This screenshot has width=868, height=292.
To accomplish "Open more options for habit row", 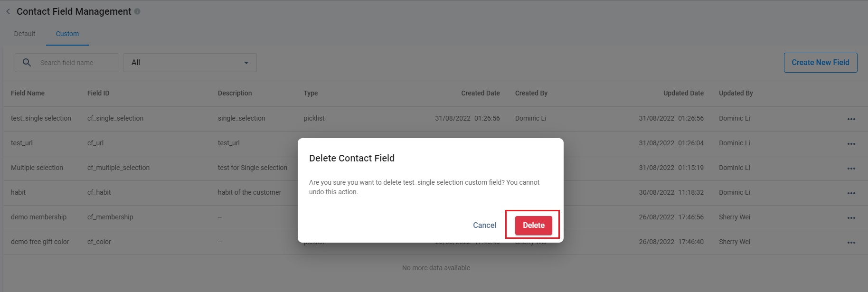I will click(851, 193).
